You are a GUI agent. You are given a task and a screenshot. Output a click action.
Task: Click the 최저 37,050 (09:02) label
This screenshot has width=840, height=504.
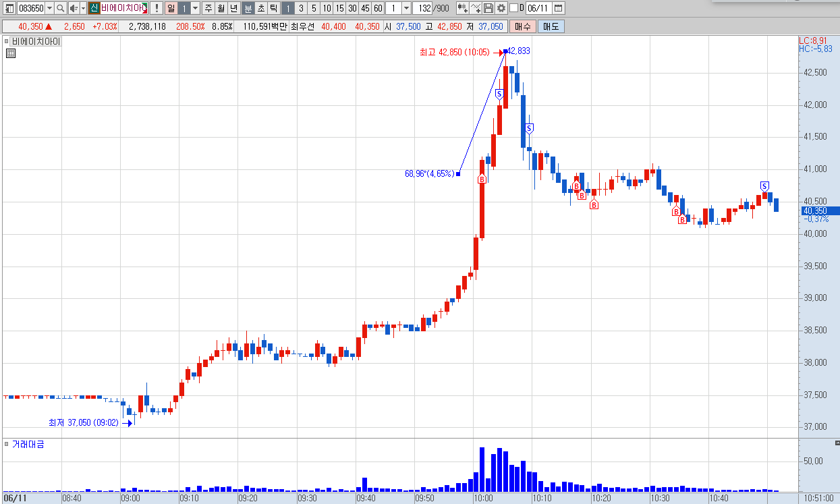tap(83, 423)
